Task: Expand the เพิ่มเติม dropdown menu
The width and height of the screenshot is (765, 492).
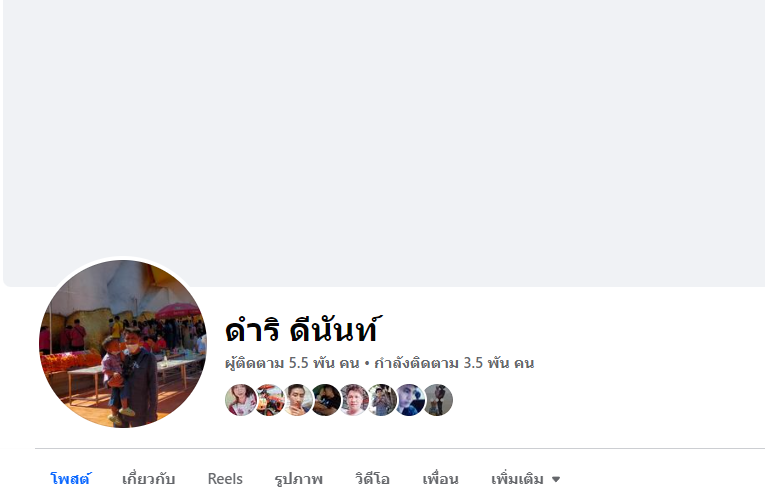Action: pos(525,479)
